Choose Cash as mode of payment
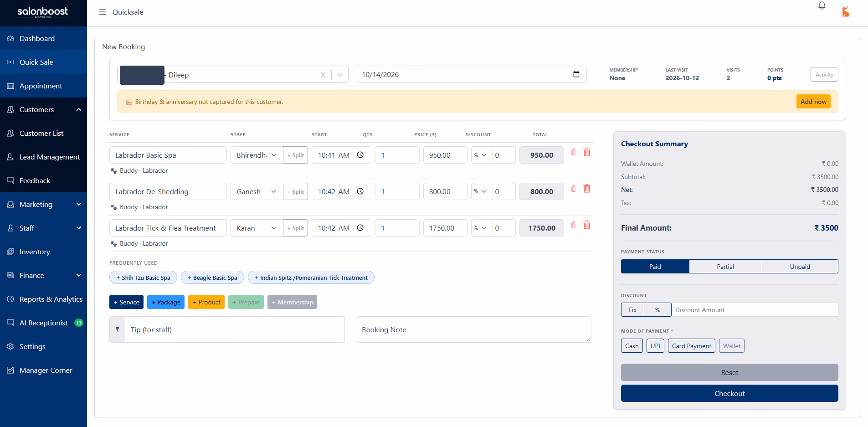868x427 pixels. 632,346
